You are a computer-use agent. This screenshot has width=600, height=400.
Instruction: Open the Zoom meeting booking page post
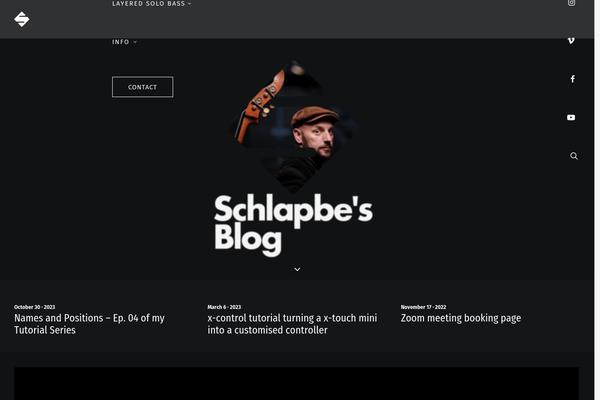[461, 318]
